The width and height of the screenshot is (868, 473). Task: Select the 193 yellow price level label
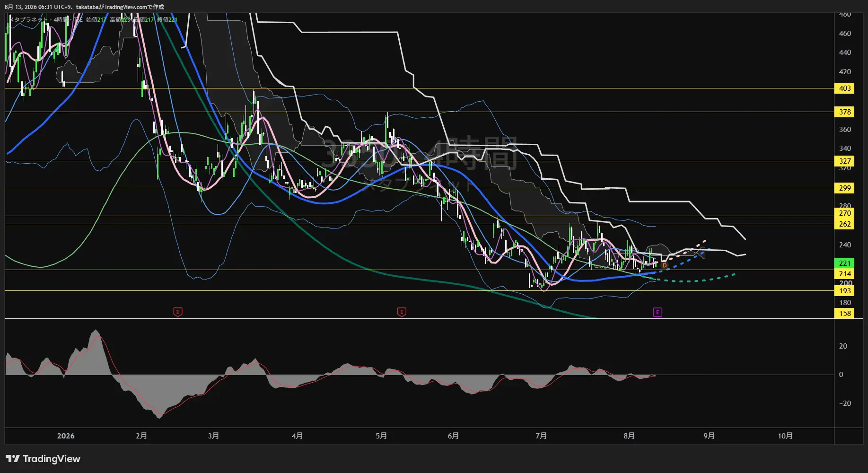(x=845, y=291)
